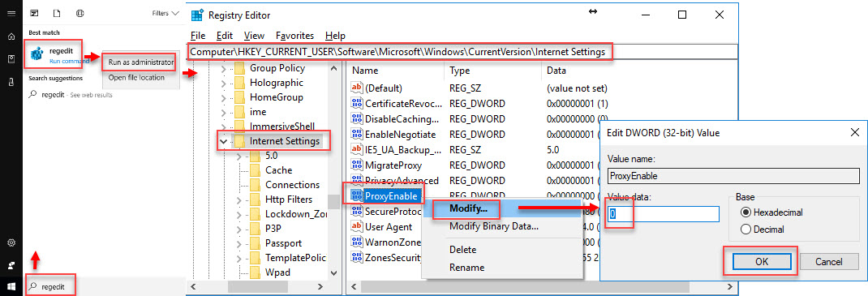The height and width of the screenshot is (296, 868).
Task: Click the Registry Editor title bar icon
Action: 197,15
